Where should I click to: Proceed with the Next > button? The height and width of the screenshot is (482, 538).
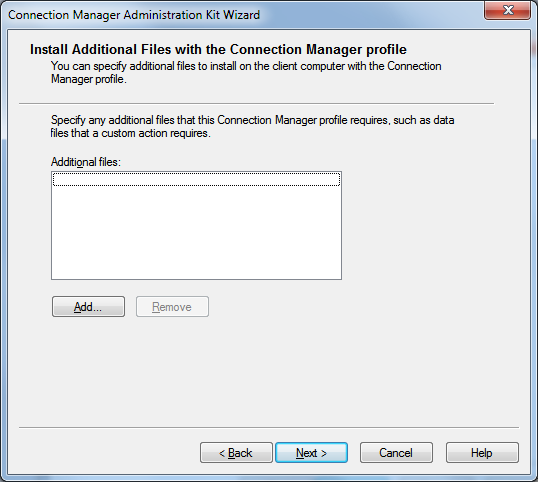click(312, 452)
